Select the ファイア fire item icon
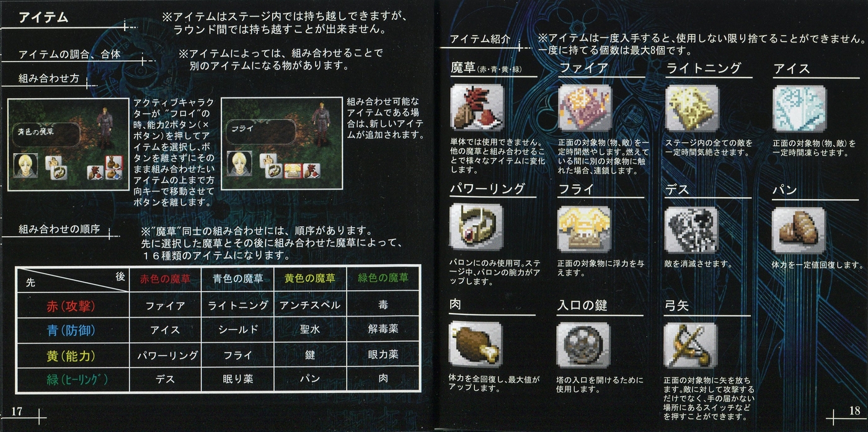Viewport: 868px width, 432px height. tap(584, 107)
